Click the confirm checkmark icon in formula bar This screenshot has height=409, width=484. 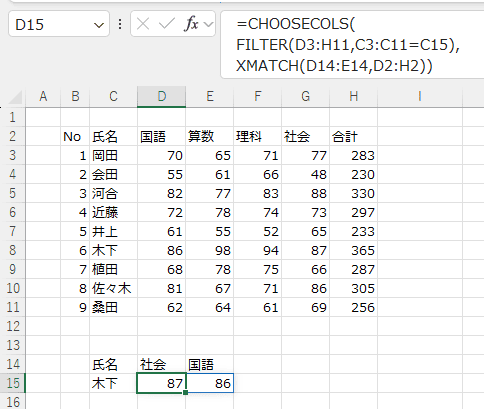(x=166, y=24)
